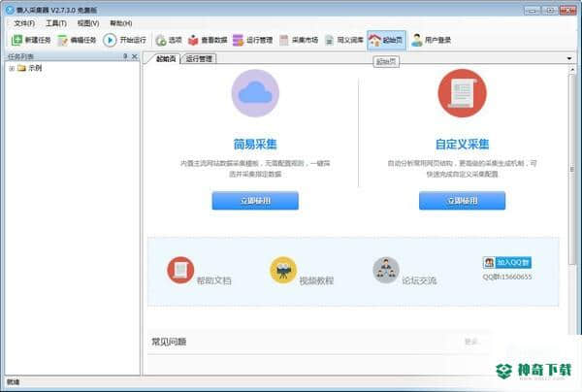Screen dimensions: 582x392
Task: Click the 编辑任务 toolbar icon
Action: (62, 40)
